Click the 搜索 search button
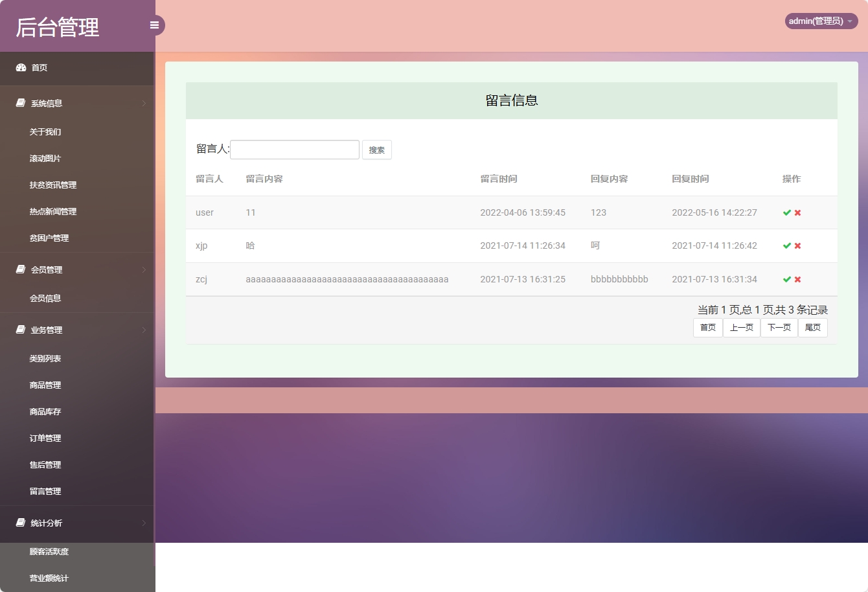 pos(376,149)
